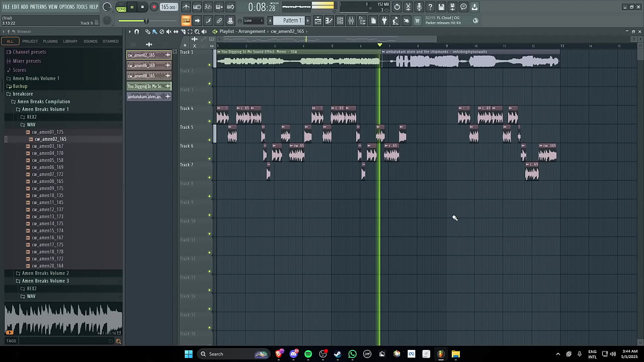The image size is (644, 362).
Task: Open the Piano roll
Action: 329,20
